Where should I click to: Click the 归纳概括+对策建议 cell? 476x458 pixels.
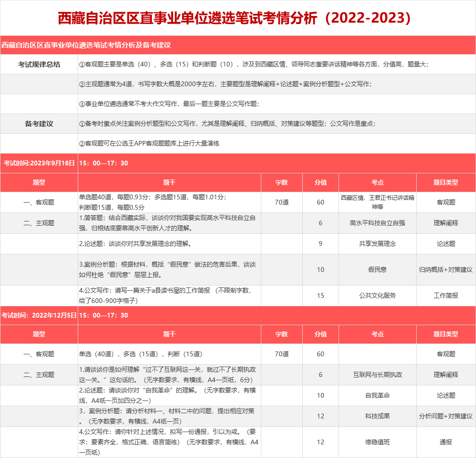(x=445, y=270)
